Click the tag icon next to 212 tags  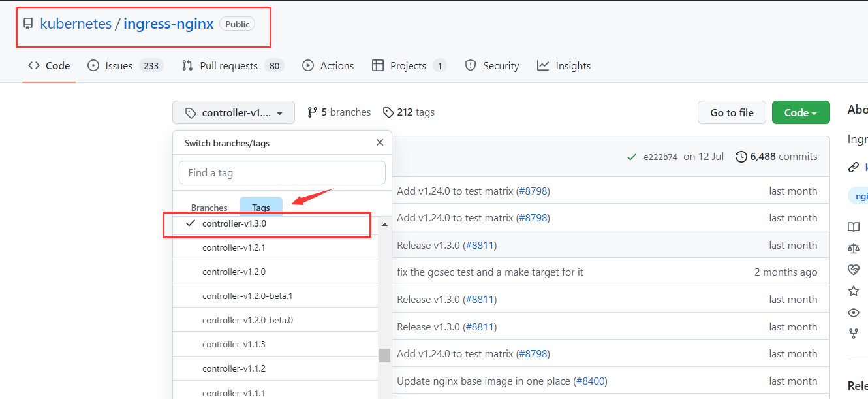click(388, 112)
